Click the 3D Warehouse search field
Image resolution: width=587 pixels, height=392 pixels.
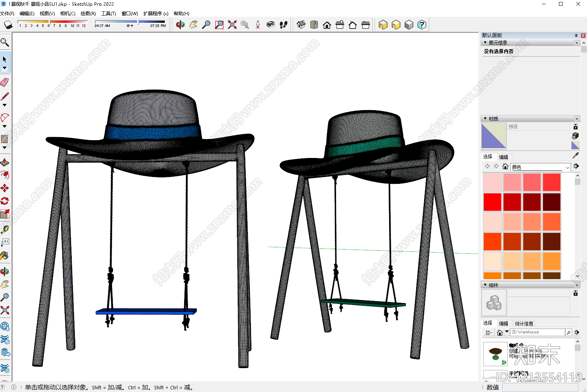537,332
